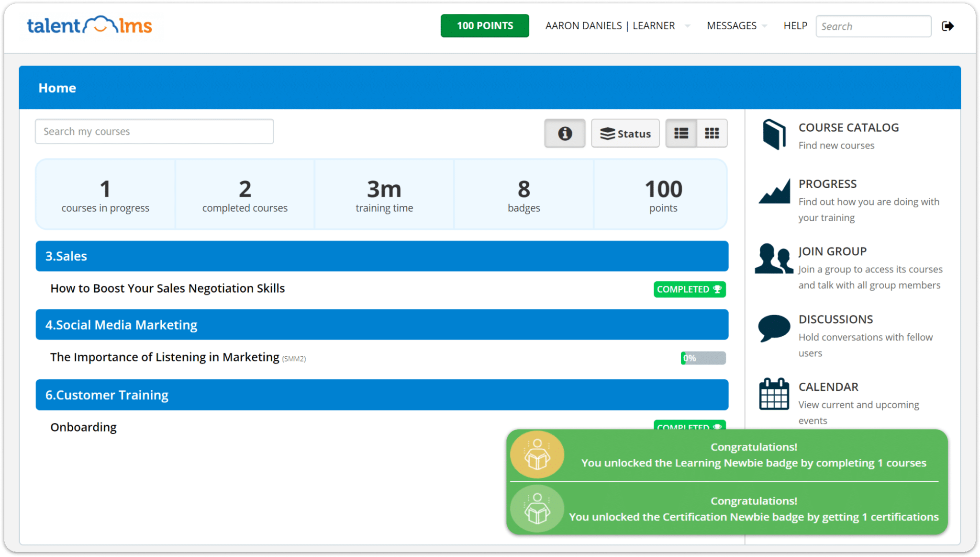980x557 pixels.
Task: Open The Importance of Listening course
Action: click(x=165, y=357)
